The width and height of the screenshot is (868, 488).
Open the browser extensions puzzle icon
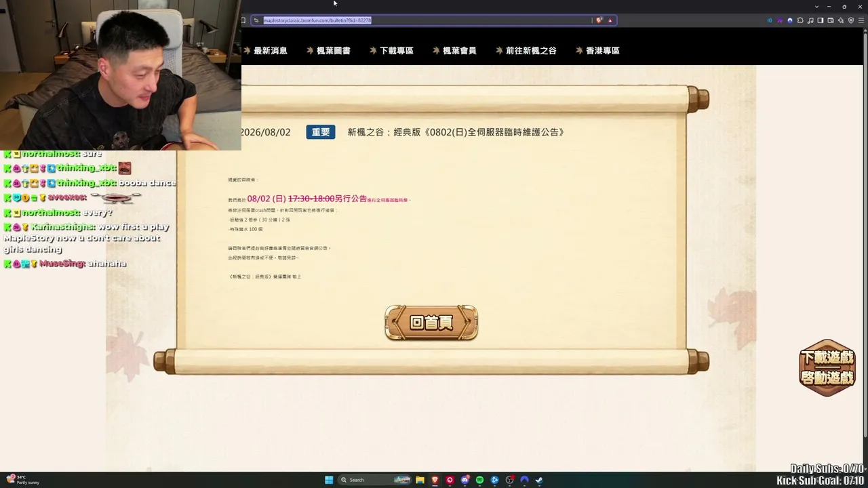800,20
